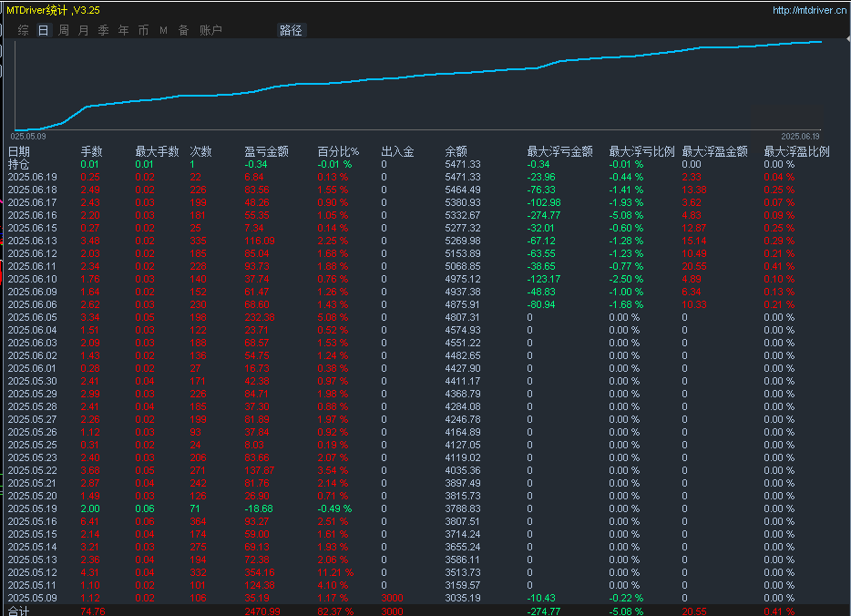Switch to the 综 summary tab
851x616 pixels.
23,30
